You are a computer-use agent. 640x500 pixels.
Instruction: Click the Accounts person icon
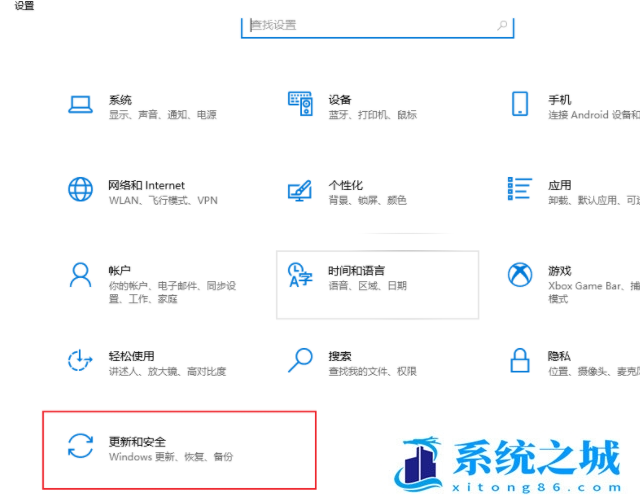[80, 275]
